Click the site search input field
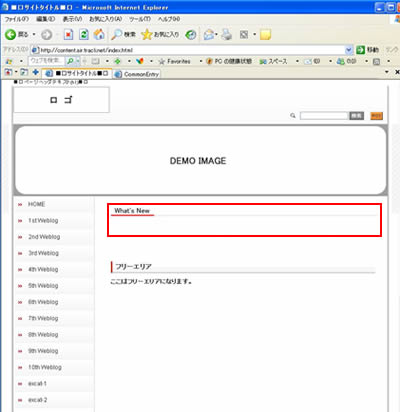Image resolution: width=400 pixels, height=412 pixels. pos(324,116)
